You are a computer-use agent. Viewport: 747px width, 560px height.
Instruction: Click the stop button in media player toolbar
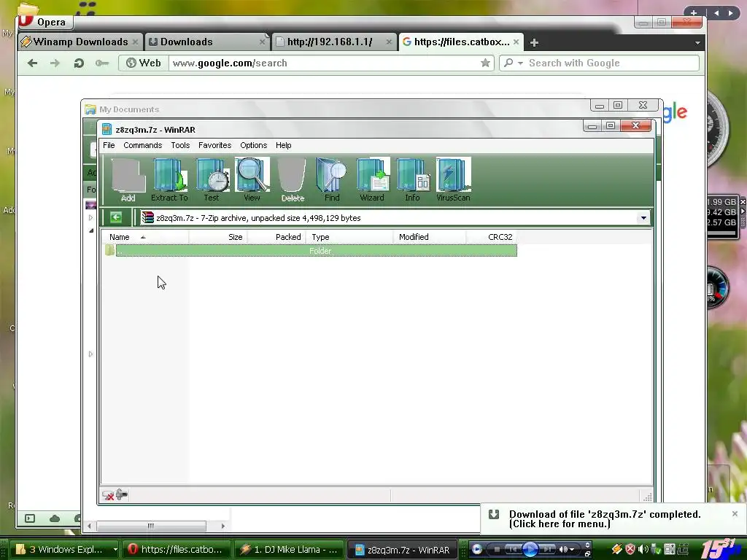tap(496, 549)
